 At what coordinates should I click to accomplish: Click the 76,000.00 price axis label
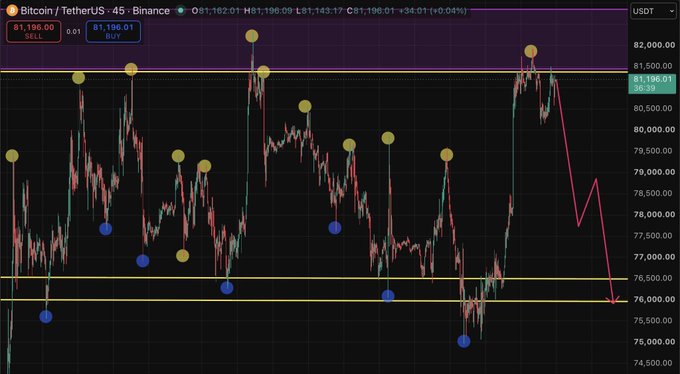(654, 300)
